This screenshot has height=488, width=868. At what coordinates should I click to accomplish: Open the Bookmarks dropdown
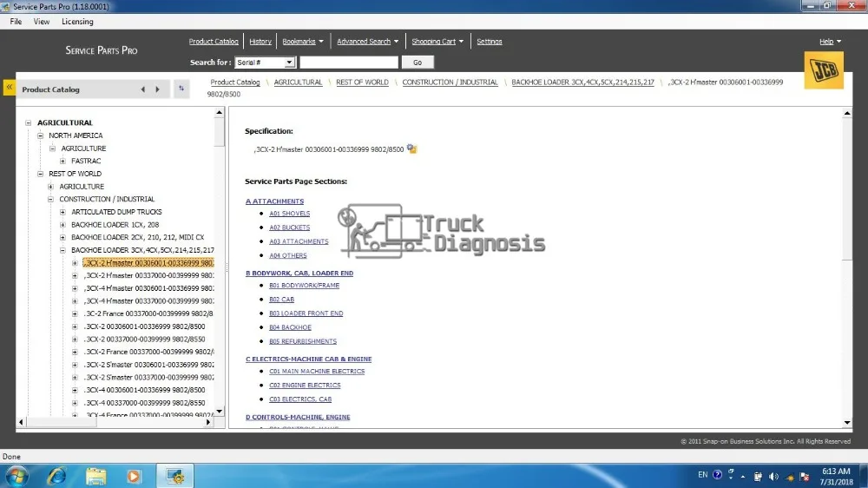click(x=303, y=42)
